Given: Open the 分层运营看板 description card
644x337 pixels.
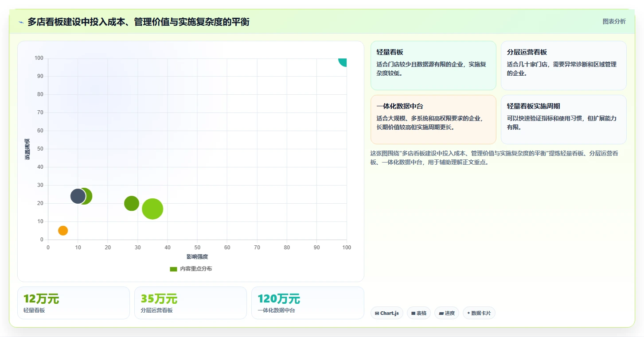Looking at the screenshot, I should [563, 66].
